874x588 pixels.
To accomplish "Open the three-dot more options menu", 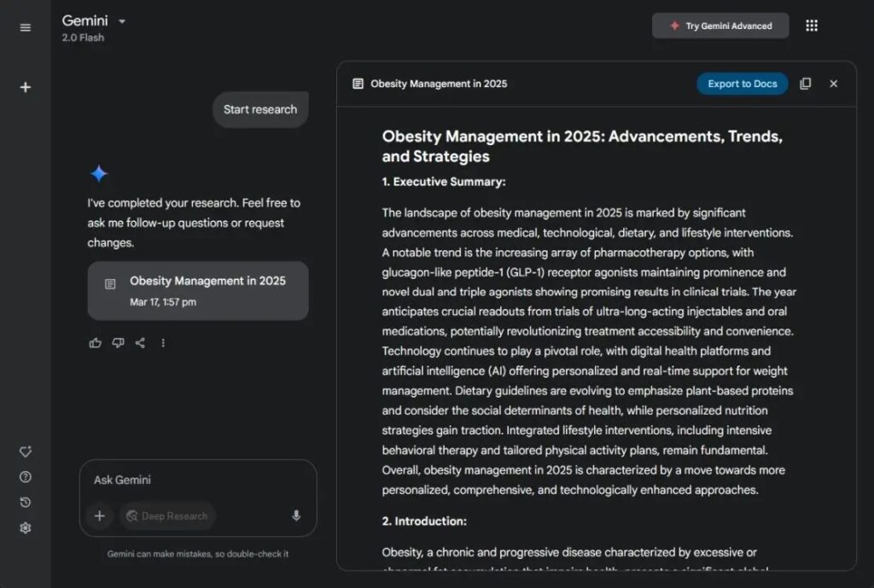I will [x=163, y=342].
